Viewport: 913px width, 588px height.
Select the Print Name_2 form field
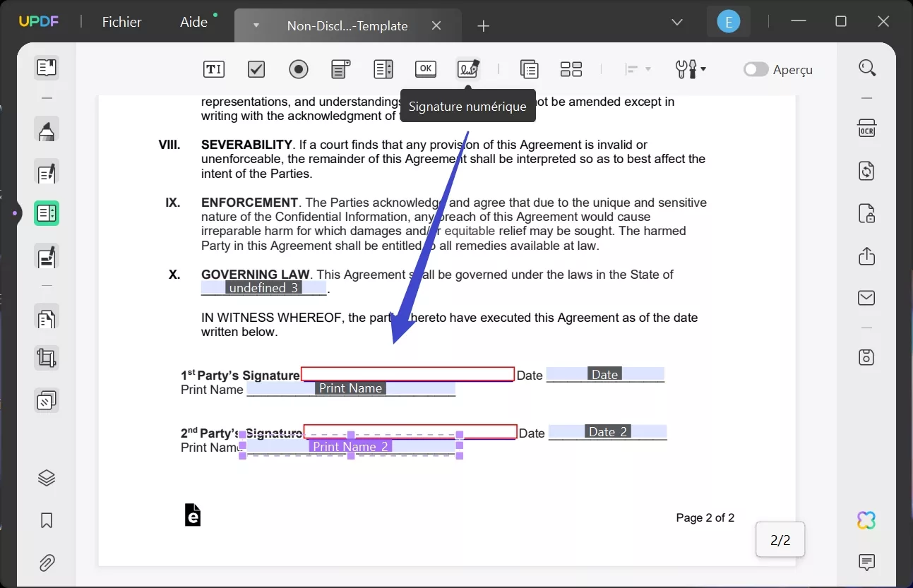pos(351,446)
